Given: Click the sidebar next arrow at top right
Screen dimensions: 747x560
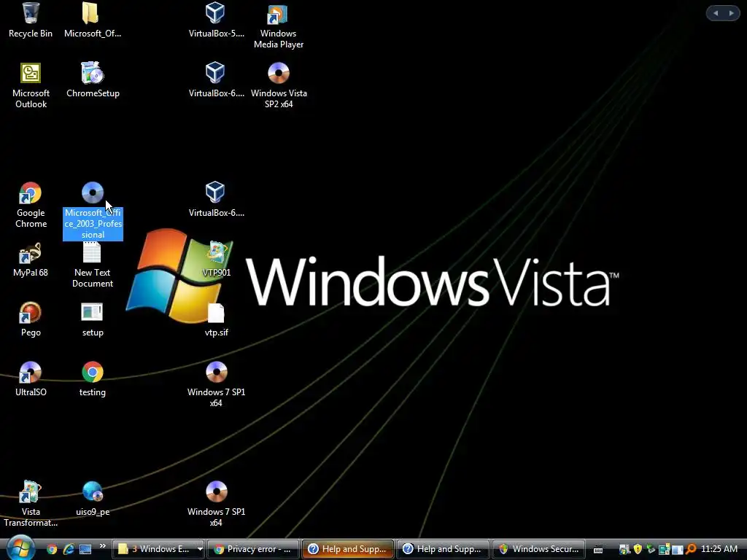Looking at the screenshot, I should tap(731, 13).
